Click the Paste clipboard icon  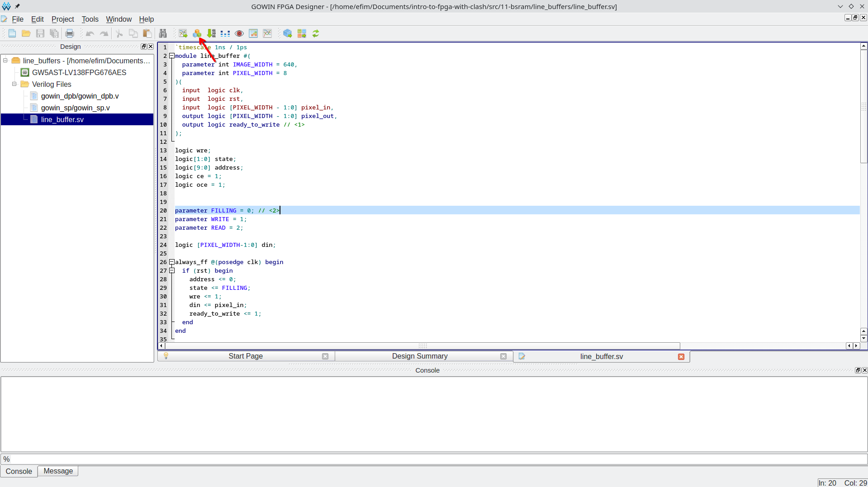coord(147,33)
